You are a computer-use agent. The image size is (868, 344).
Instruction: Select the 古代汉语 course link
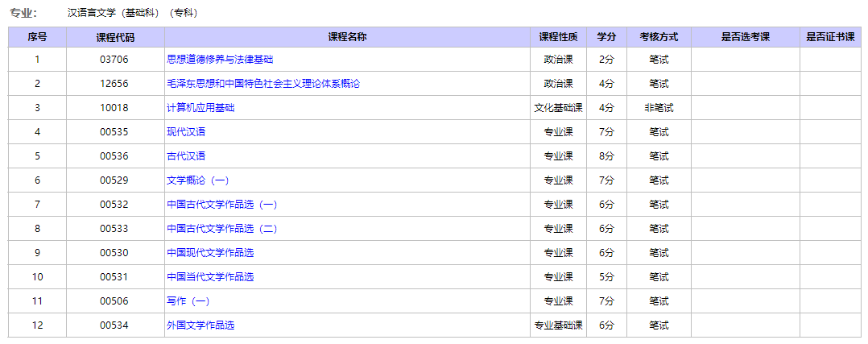pyautogui.click(x=186, y=156)
